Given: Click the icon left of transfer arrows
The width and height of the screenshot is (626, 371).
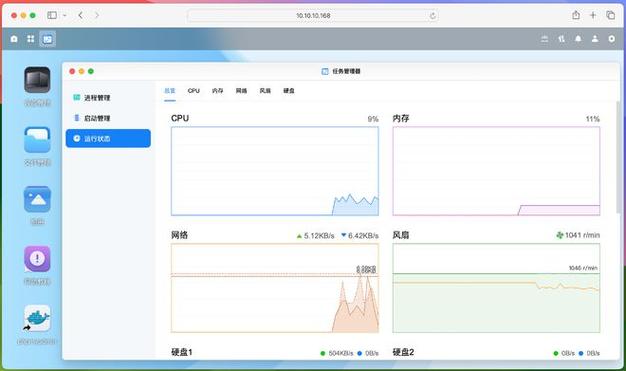Looking at the screenshot, I should click(545, 39).
